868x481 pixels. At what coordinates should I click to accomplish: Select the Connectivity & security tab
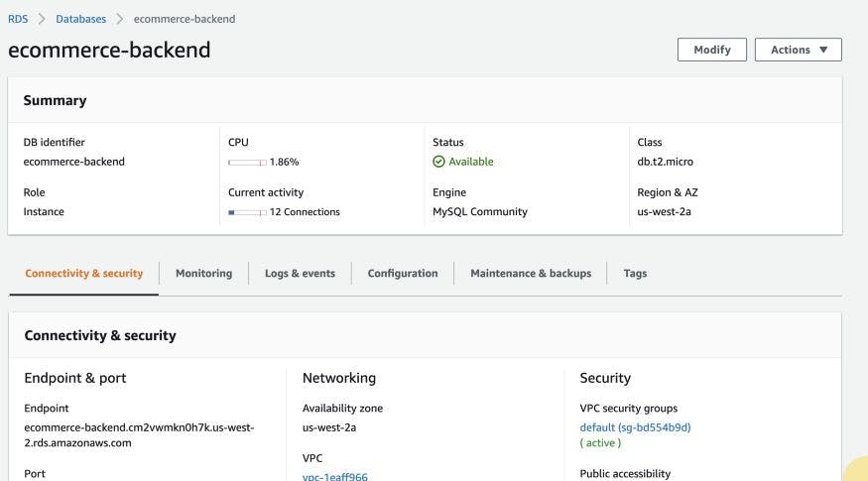coord(83,274)
